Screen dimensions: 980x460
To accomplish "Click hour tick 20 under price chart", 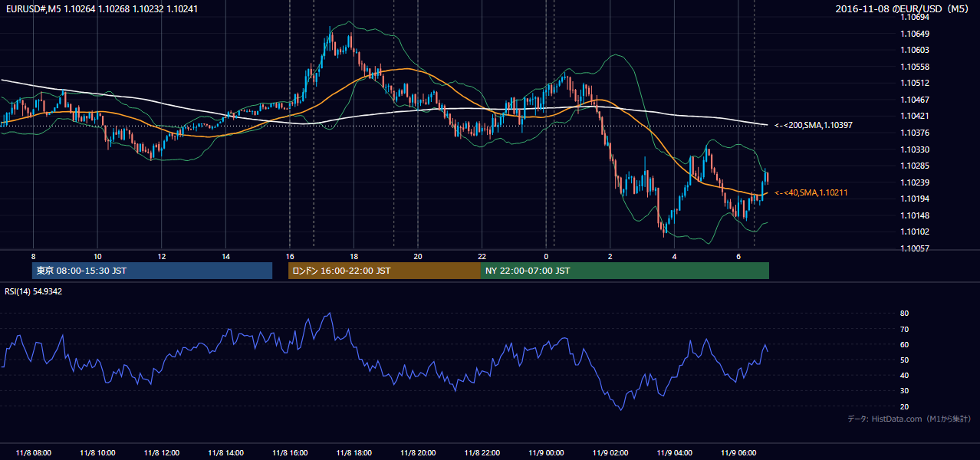I will 418,256.
